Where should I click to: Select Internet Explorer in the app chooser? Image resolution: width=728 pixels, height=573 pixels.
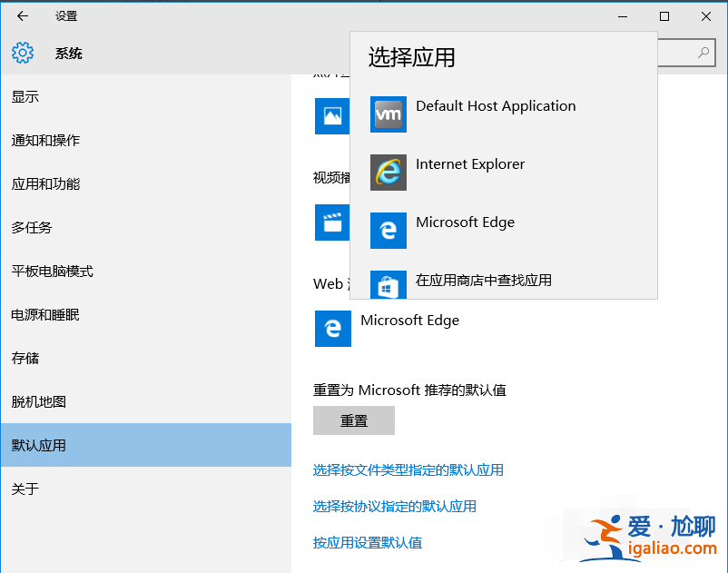click(x=469, y=164)
